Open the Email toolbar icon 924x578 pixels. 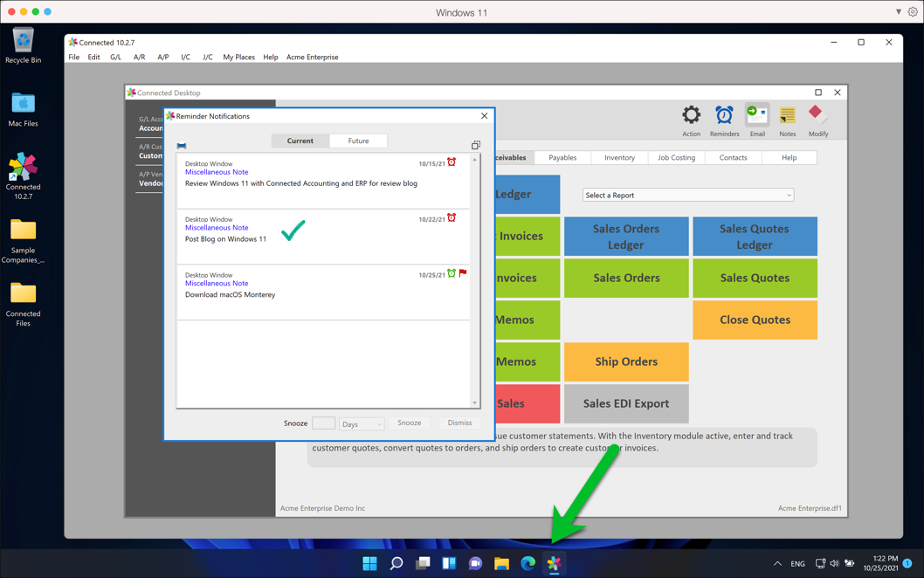pyautogui.click(x=756, y=116)
